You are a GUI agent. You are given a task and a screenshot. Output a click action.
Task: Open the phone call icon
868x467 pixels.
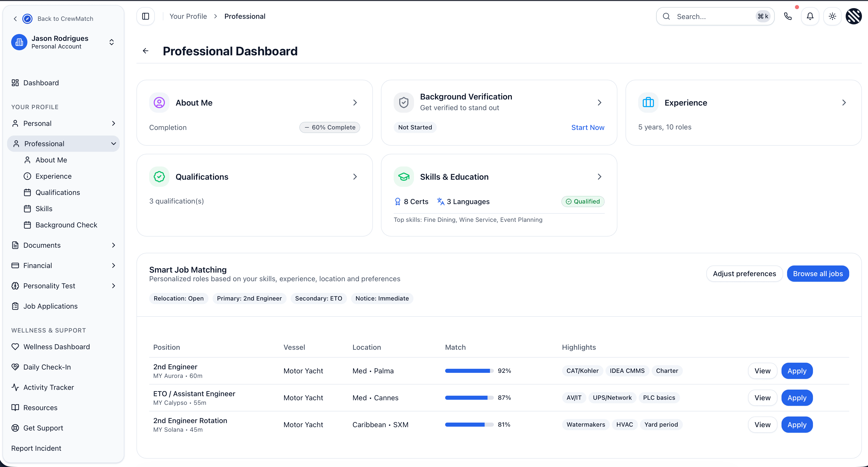tap(788, 16)
